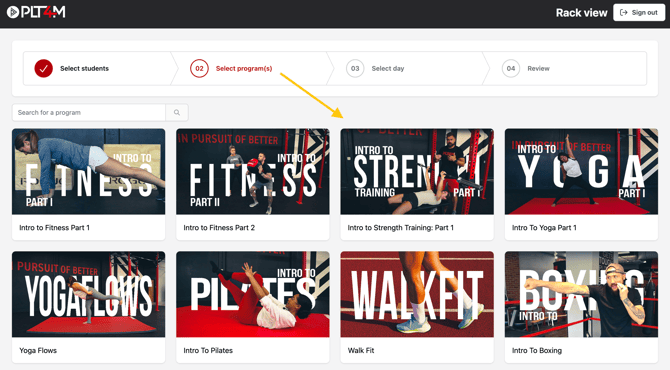Select Intro to Strength Training thumbnail
670x370 pixels.
pos(417,171)
